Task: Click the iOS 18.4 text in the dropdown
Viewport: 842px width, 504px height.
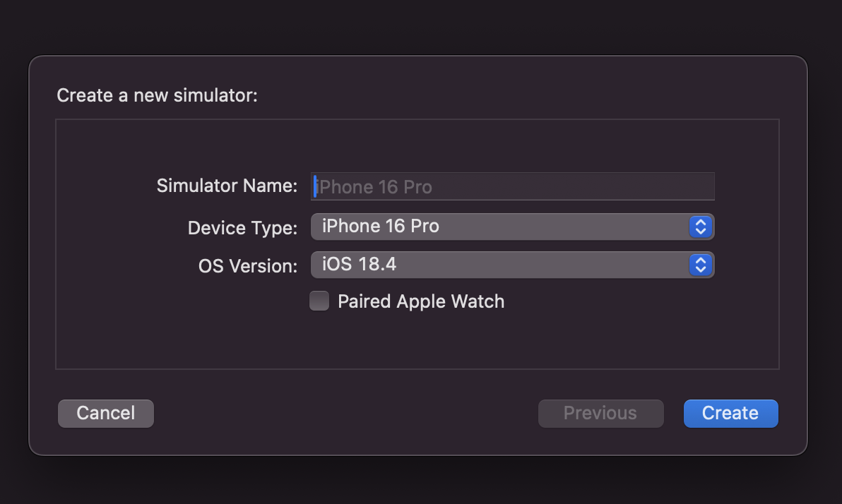Action: point(359,264)
